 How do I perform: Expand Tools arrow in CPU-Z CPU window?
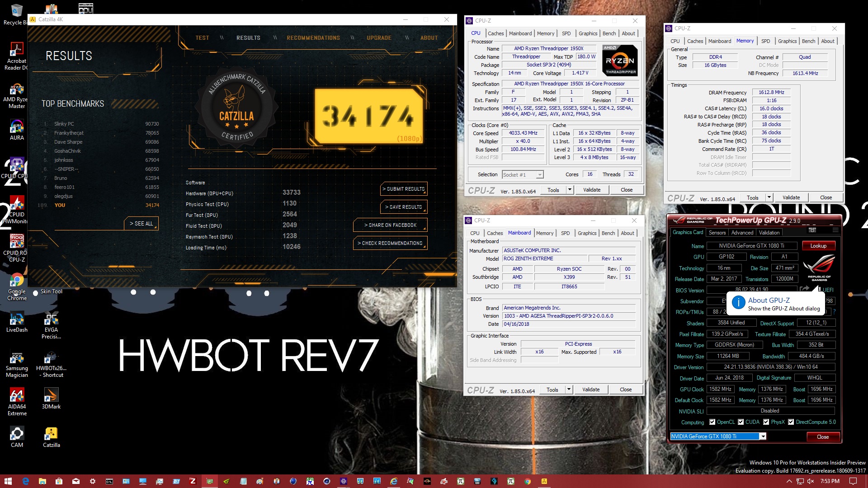click(570, 190)
